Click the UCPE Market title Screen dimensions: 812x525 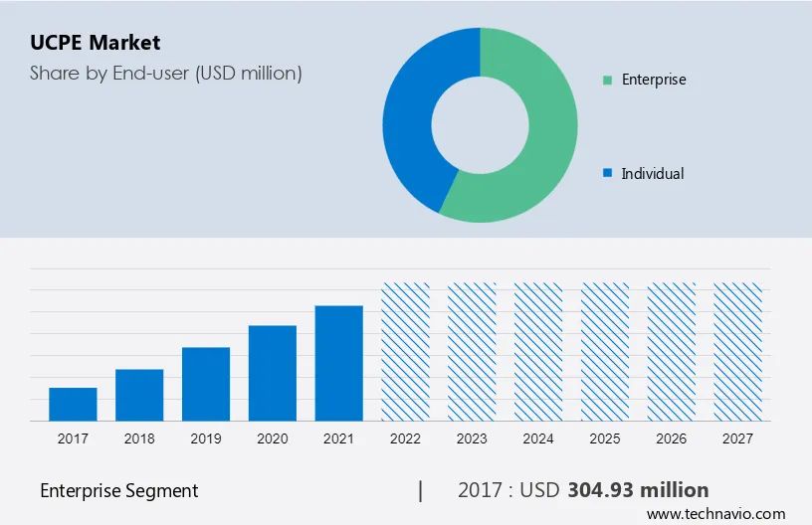96,43
